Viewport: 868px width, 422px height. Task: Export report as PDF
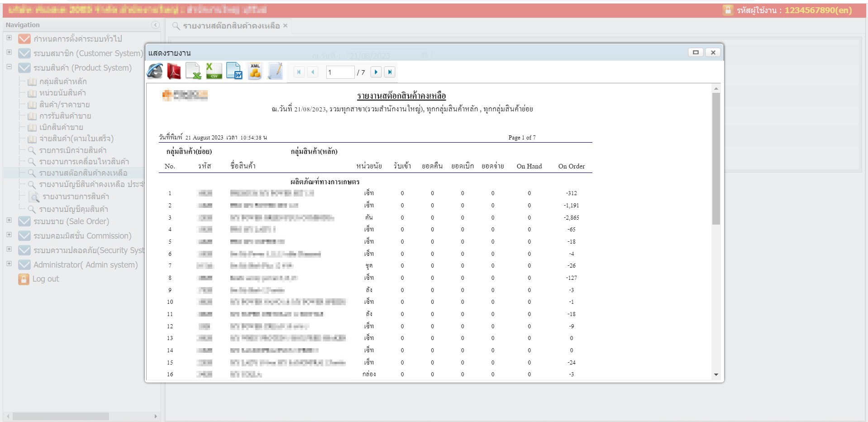(x=174, y=72)
